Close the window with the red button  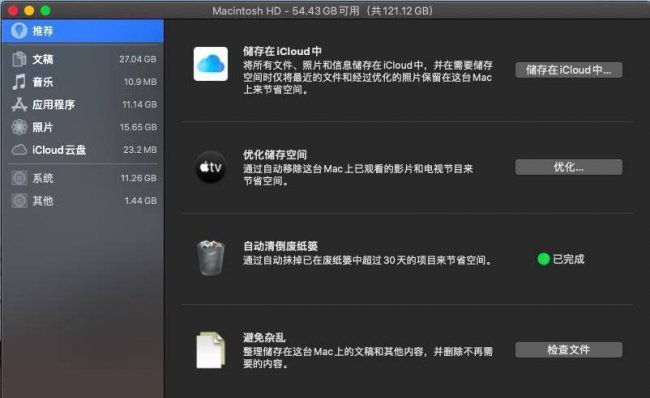click(13, 11)
